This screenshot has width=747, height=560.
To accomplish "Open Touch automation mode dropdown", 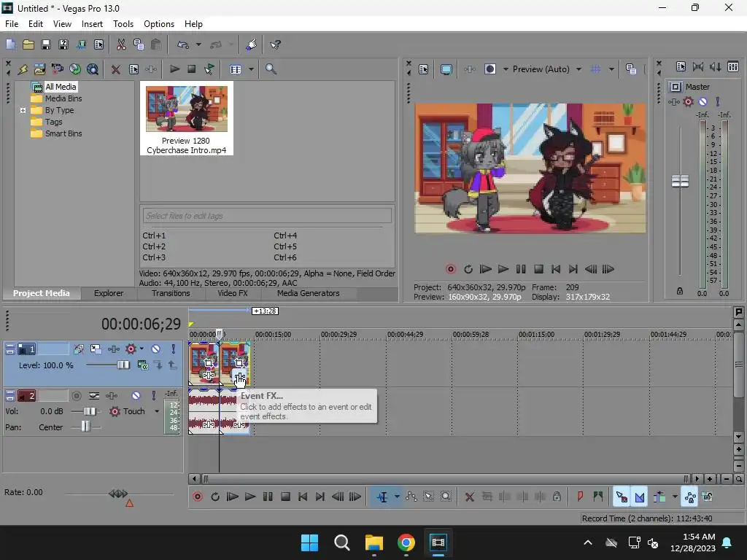I will tap(157, 411).
